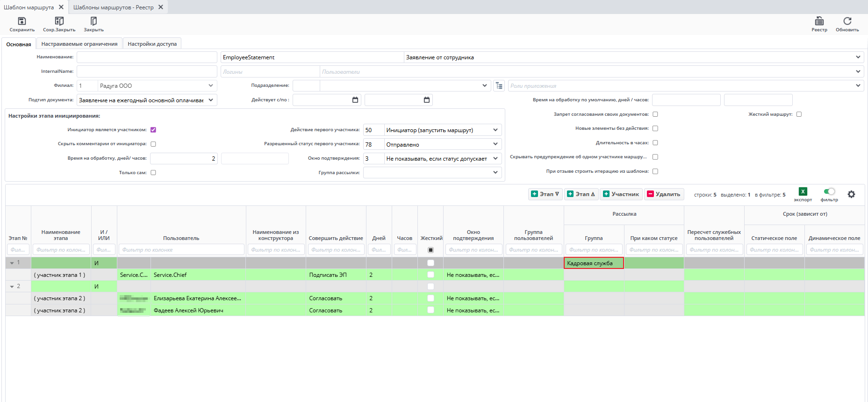868x402 pixels.
Task: Open calendar for first Действует date
Action: click(355, 100)
